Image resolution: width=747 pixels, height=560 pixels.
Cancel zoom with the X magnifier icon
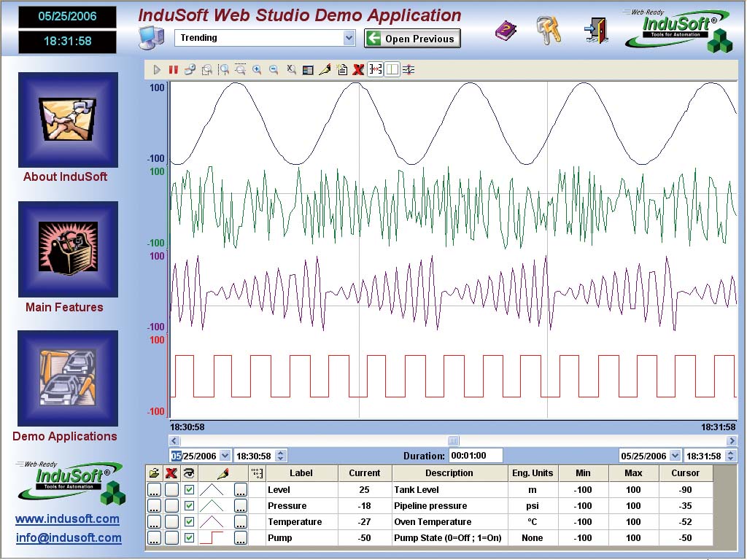point(290,70)
